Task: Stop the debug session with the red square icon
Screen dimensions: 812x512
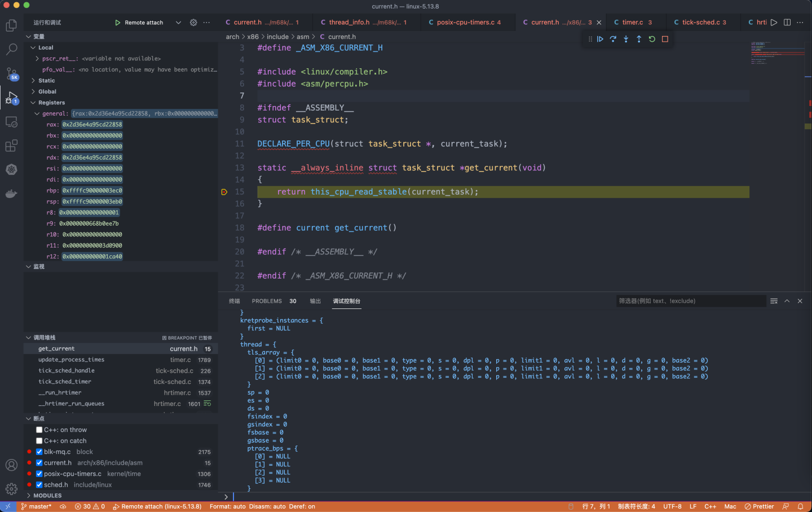Action: (x=665, y=39)
